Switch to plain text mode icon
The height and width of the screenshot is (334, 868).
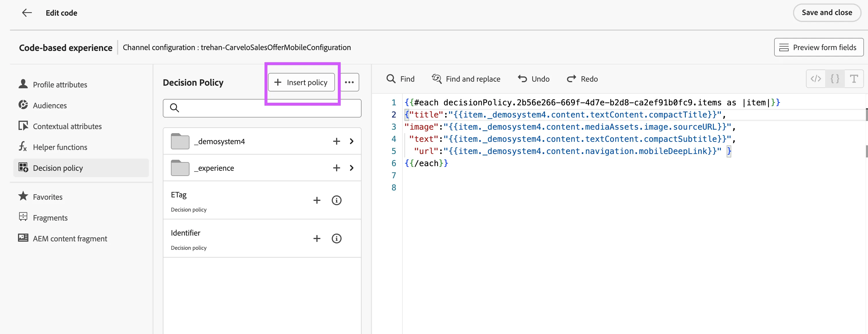tap(854, 79)
